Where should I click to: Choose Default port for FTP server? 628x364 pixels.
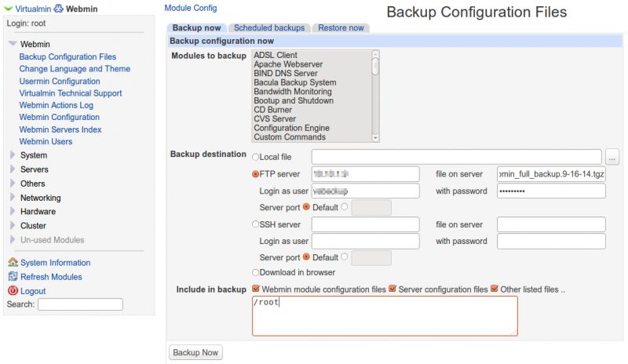(306, 207)
